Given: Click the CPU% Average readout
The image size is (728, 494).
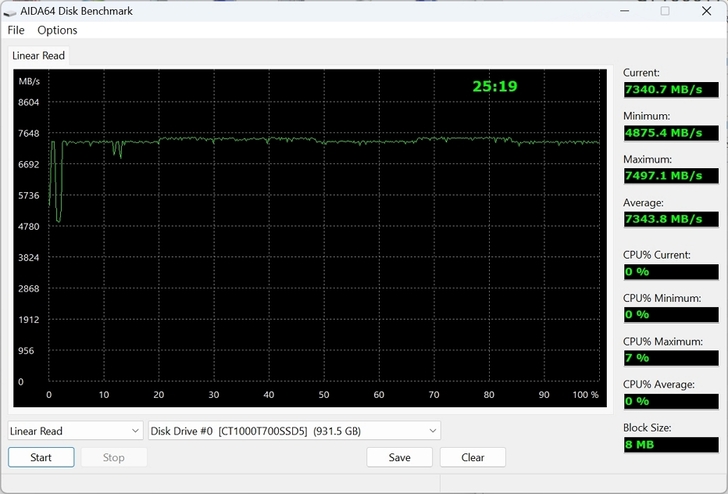Looking at the screenshot, I should [x=670, y=400].
